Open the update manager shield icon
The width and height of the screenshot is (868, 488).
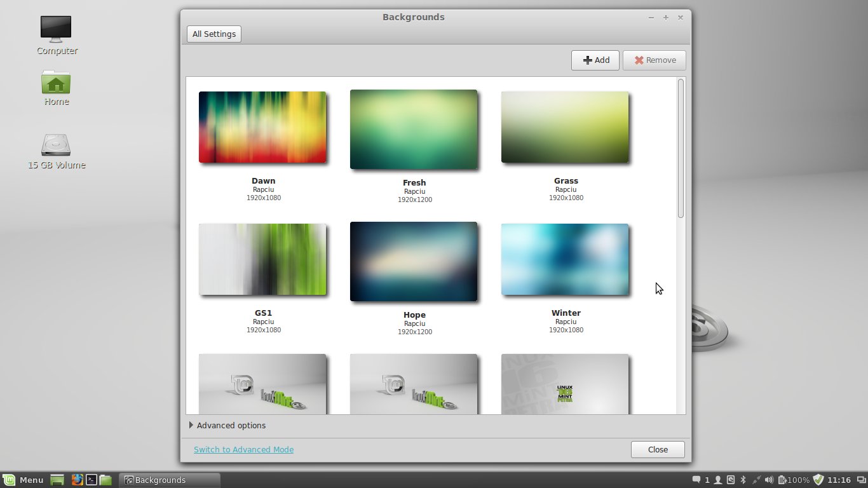pyautogui.click(x=818, y=480)
